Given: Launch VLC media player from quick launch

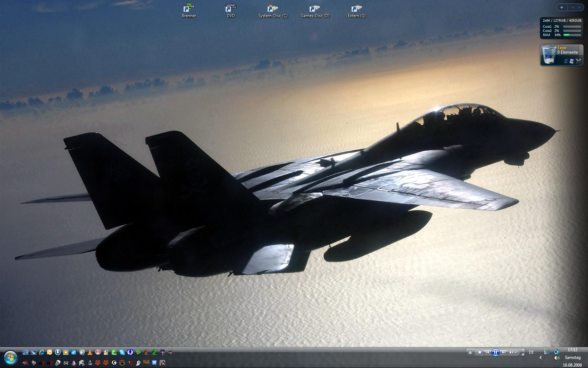Looking at the screenshot, I should point(90,352).
